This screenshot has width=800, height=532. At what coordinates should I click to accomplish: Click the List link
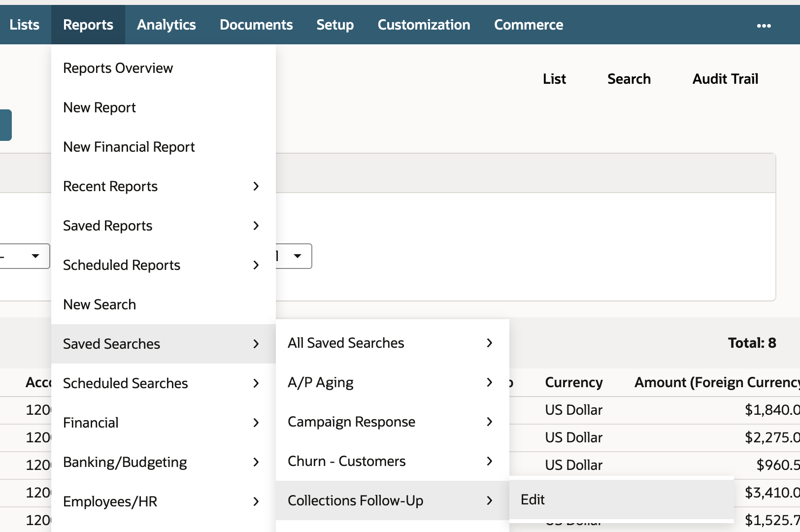tap(554, 79)
